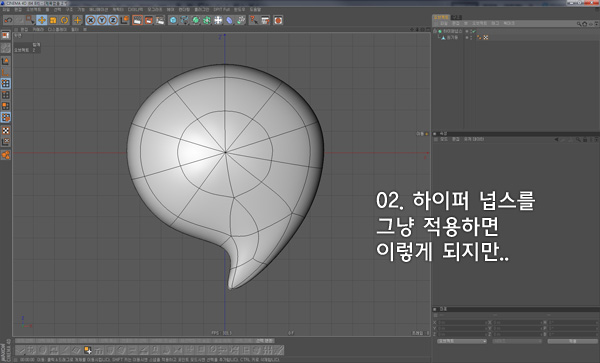
Task: Click the orange plus icon after Rotate
Action: point(77,20)
